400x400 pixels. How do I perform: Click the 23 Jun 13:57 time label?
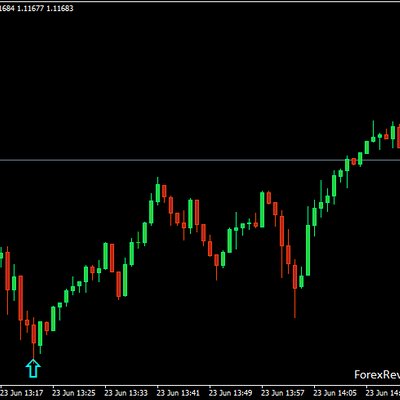click(x=283, y=392)
